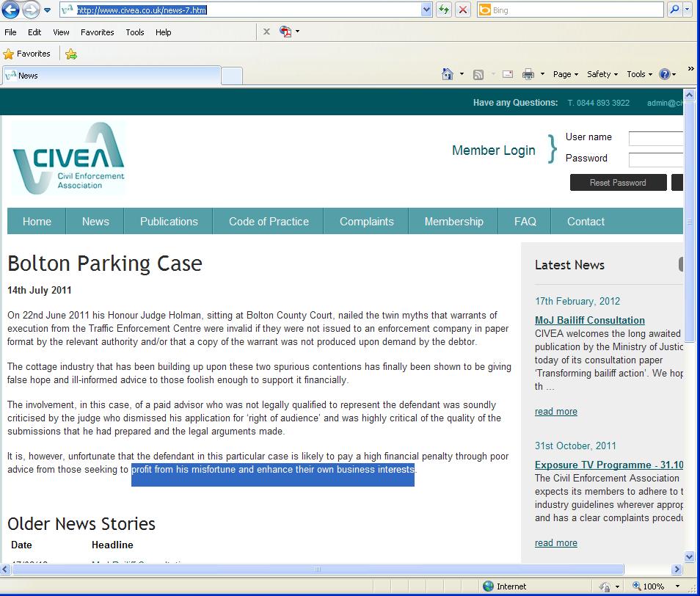Click read more under MoJ Bailiff Consultation
This screenshot has width=700, height=596.
click(x=555, y=411)
